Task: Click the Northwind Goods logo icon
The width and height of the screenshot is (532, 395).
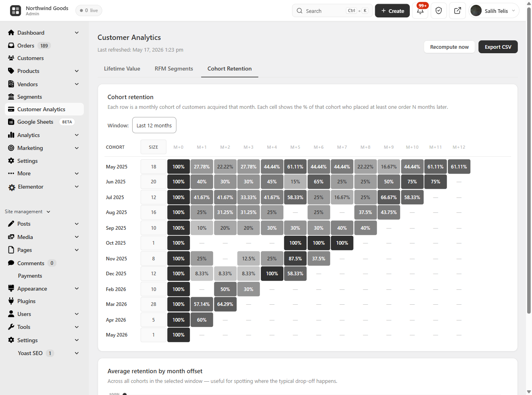Action: tap(16, 11)
